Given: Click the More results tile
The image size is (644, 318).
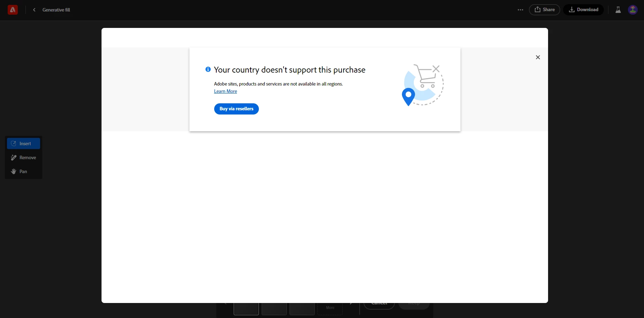Looking at the screenshot, I should click(x=330, y=309).
